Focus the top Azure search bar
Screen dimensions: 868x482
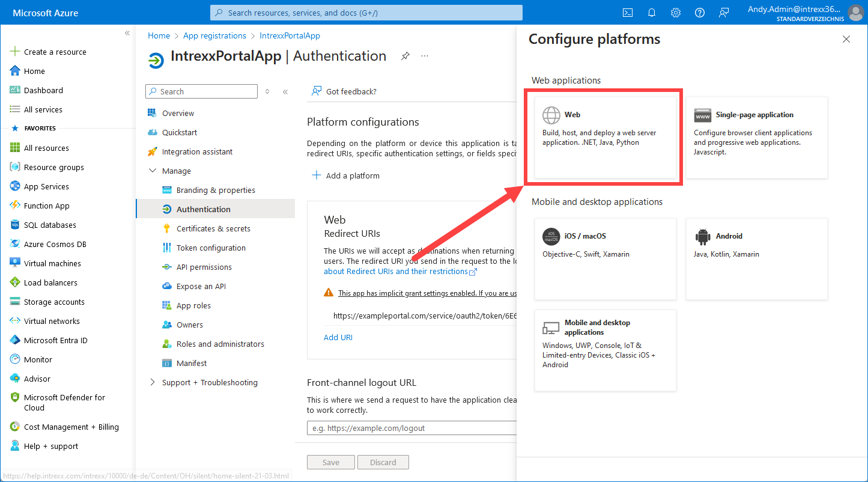point(366,13)
